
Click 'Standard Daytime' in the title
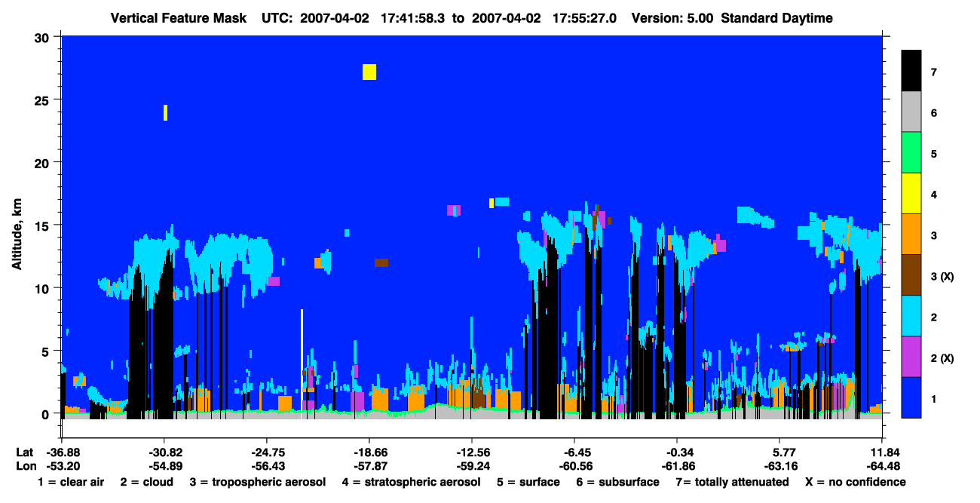[776, 17]
